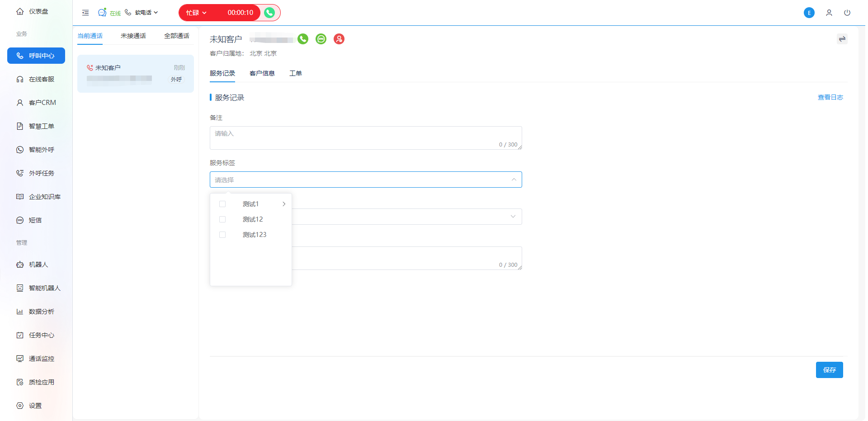Check the 测试1 checkbox
868x421 pixels.
(x=222, y=204)
